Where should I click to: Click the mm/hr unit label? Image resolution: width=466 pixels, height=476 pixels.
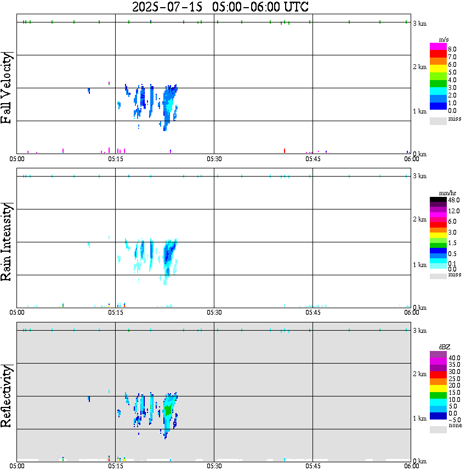pyautogui.click(x=447, y=193)
